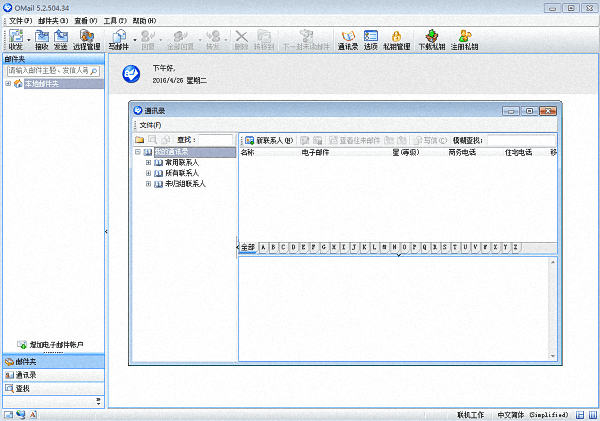The image size is (600, 421).
Task: Click the 注册私钥 register key icon
Action: pyautogui.click(x=466, y=40)
